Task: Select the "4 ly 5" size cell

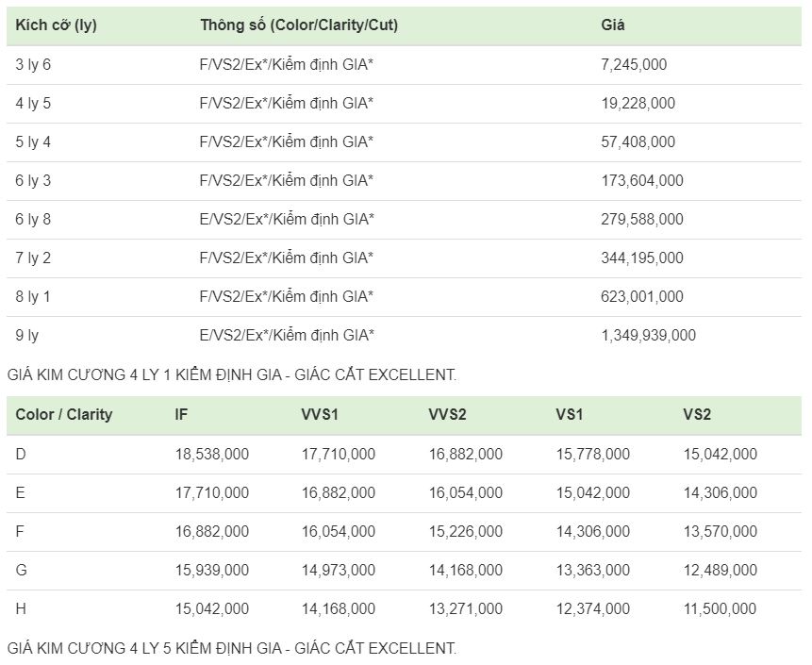Action: point(34,103)
